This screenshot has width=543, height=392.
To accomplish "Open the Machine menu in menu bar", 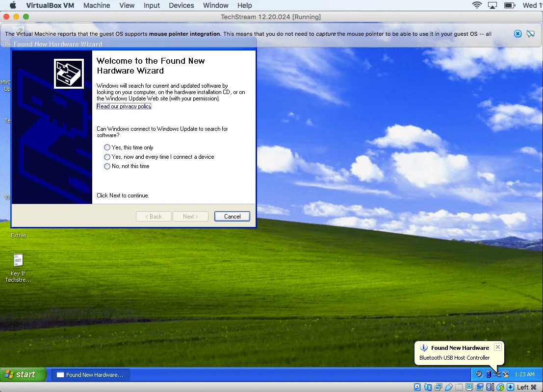I will [97, 5].
